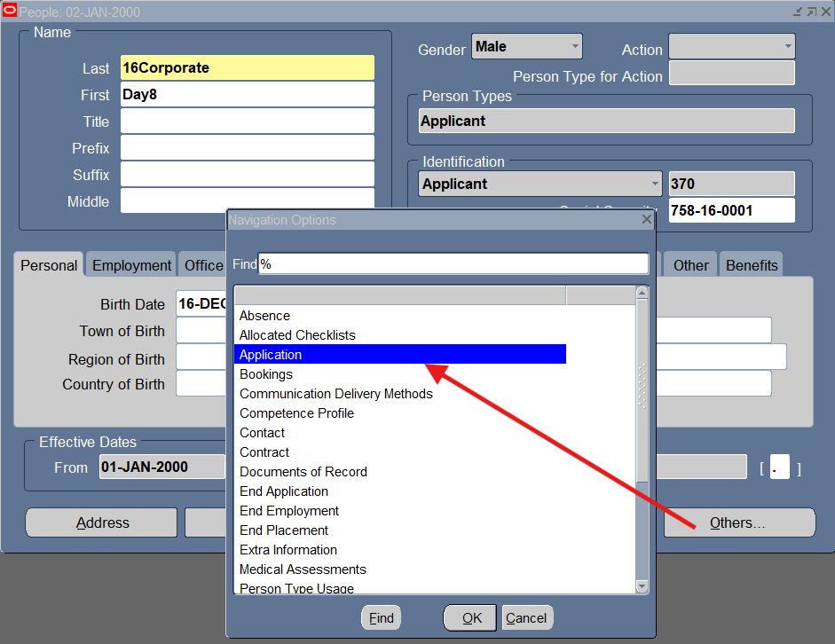This screenshot has width=835, height=644.
Task: Click the list scrollbar down arrow
Action: point(642,586)
